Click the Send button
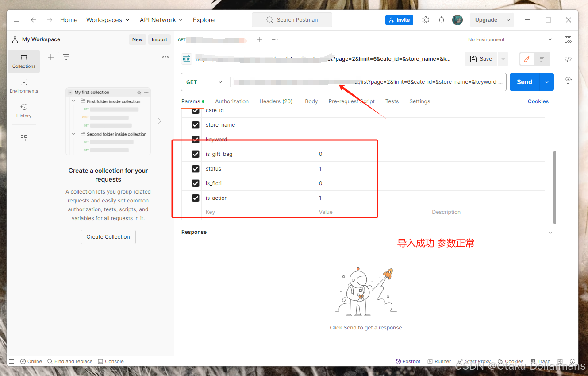This screenshot has width=588, height=376. 524,81
